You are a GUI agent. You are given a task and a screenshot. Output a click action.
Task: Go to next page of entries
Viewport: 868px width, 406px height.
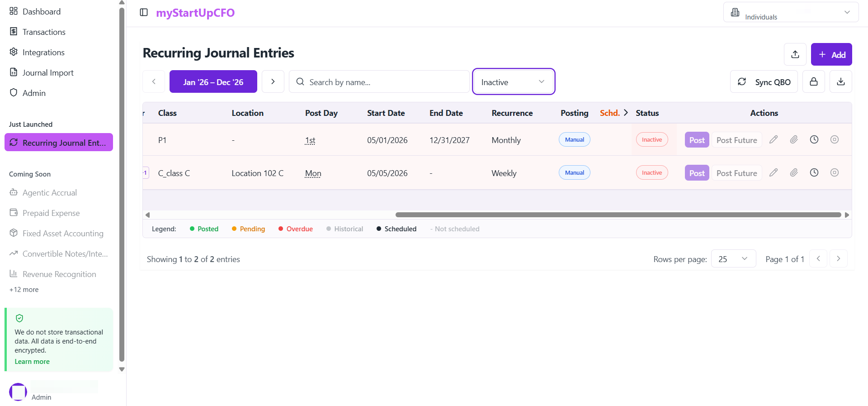pos(839,258)
